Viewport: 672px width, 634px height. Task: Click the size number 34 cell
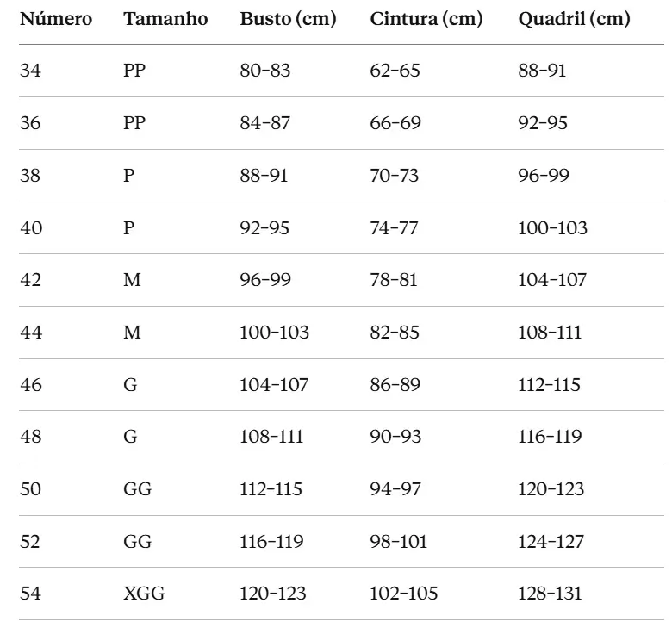pos(30,71)
